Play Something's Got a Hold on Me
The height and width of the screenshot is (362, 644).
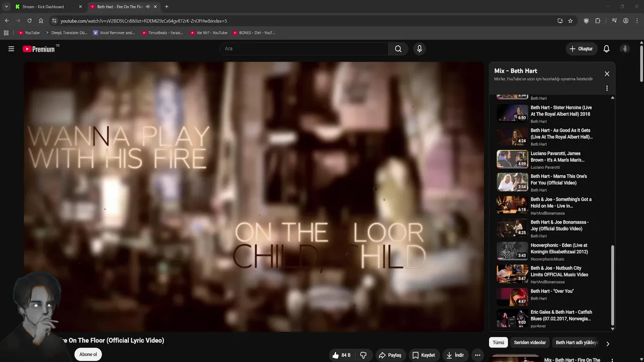coord(551,205)
